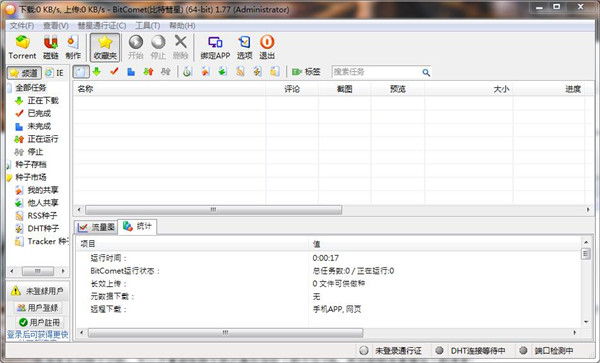Click the 用户登录 user login button
Viewport: 600px width, 363px height.
coord(38,308)
